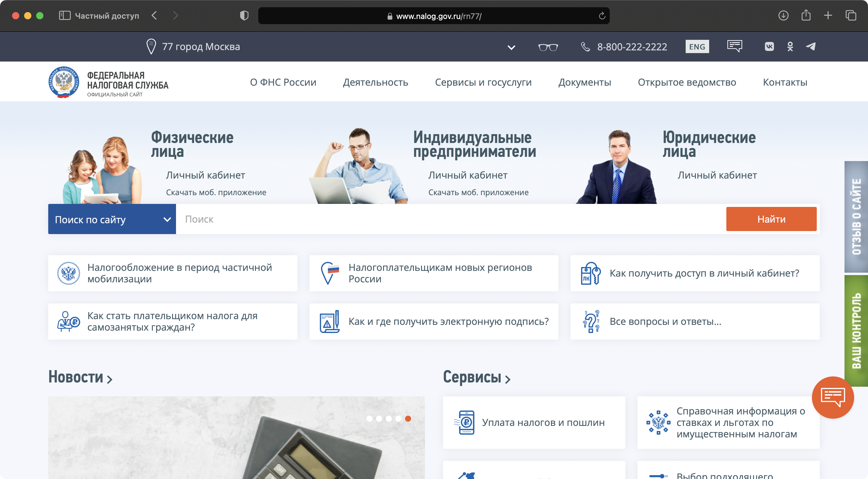Click the orange 'Найти' search button

(771, 219)
